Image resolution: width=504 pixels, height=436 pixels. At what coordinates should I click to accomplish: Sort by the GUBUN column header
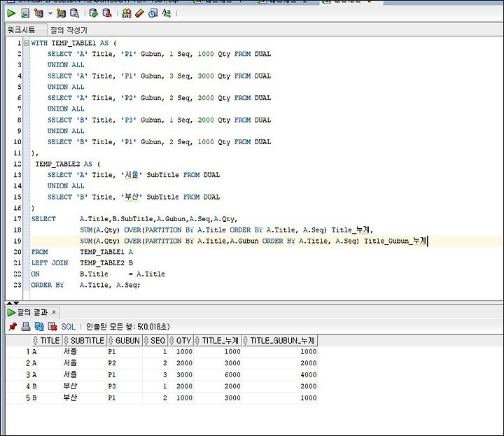[125, 341]
